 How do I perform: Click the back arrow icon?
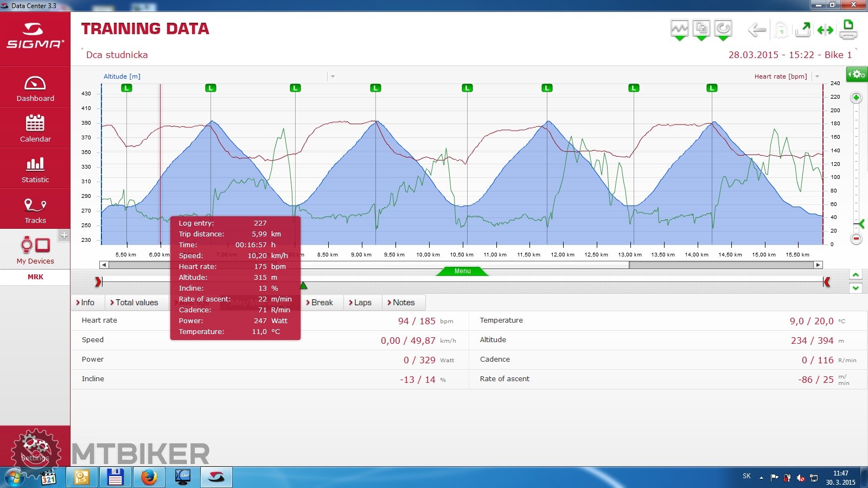(x=757, y=30)
